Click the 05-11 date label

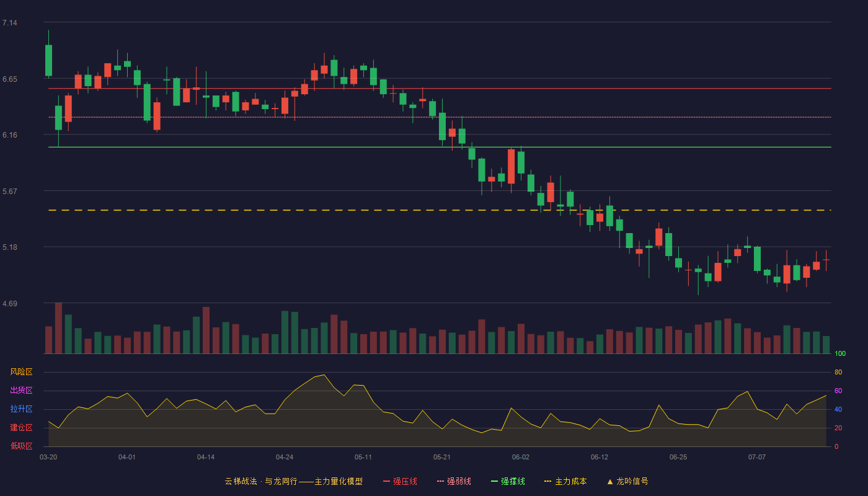click(x=363, y=457)
